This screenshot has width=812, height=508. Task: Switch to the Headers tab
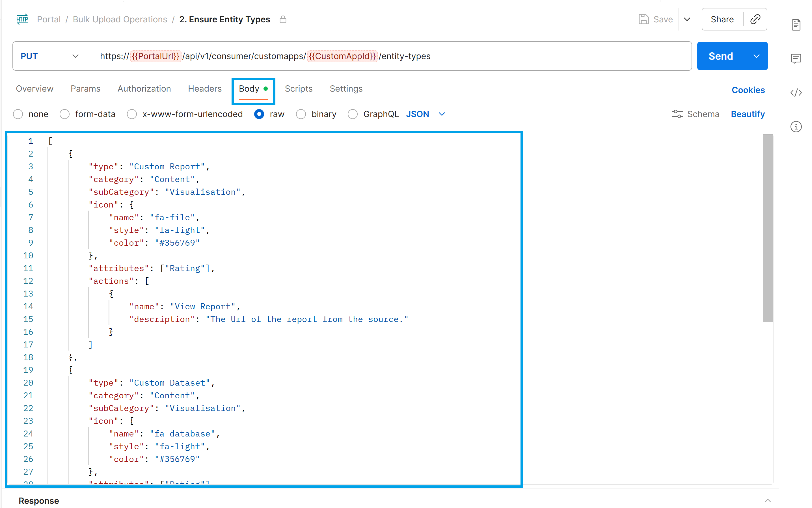pos(205,89)
